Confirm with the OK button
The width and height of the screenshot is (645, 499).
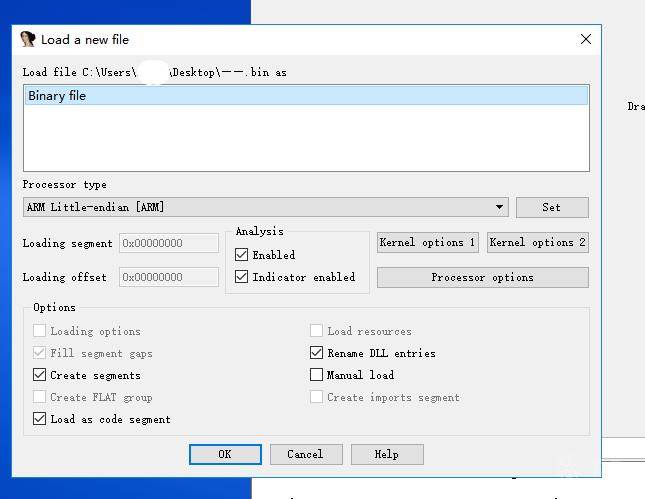(225, 454)
